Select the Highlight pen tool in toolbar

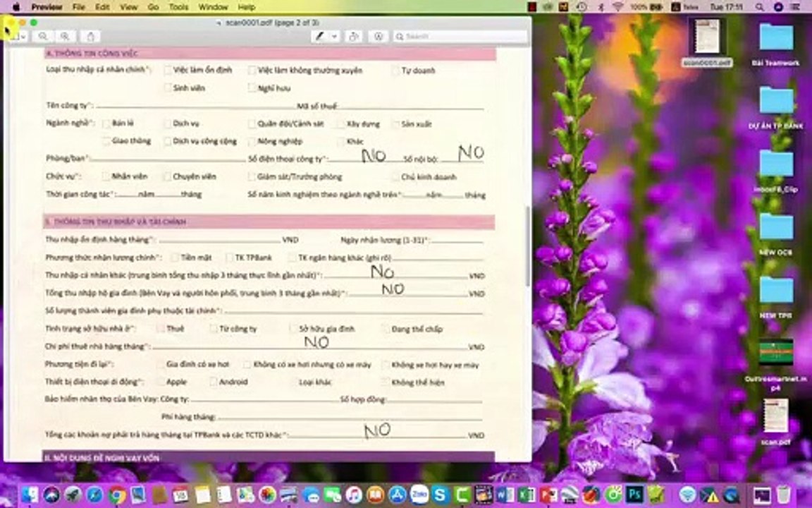pyautogui.click(x=319, y=36)
